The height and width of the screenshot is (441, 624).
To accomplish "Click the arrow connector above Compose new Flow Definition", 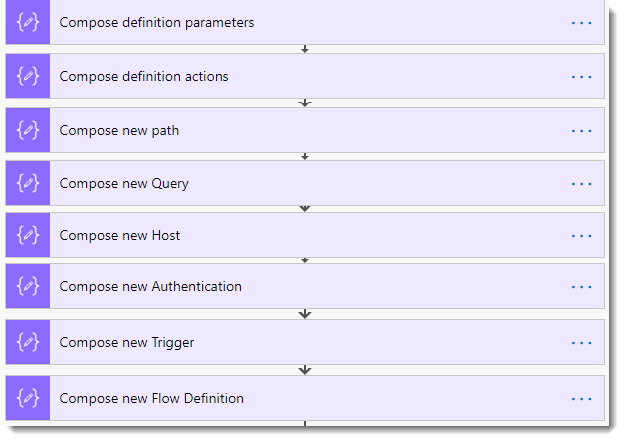I will click(305, 370).
